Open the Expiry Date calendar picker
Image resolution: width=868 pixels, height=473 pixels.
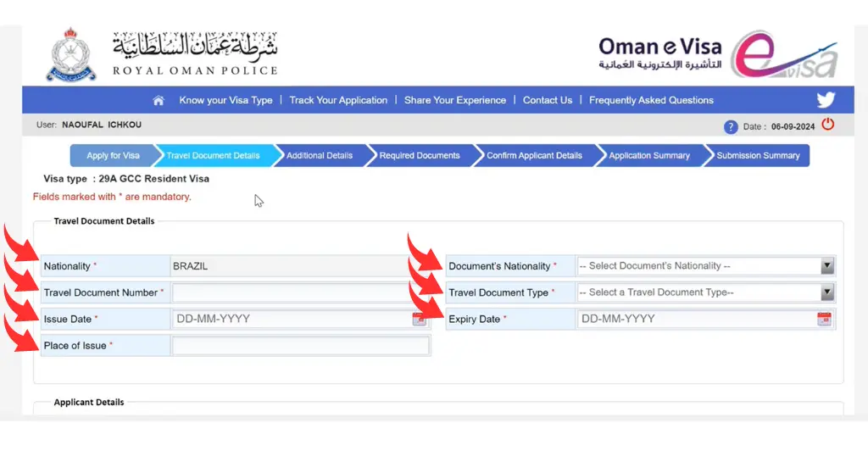(x=824, y=319)
